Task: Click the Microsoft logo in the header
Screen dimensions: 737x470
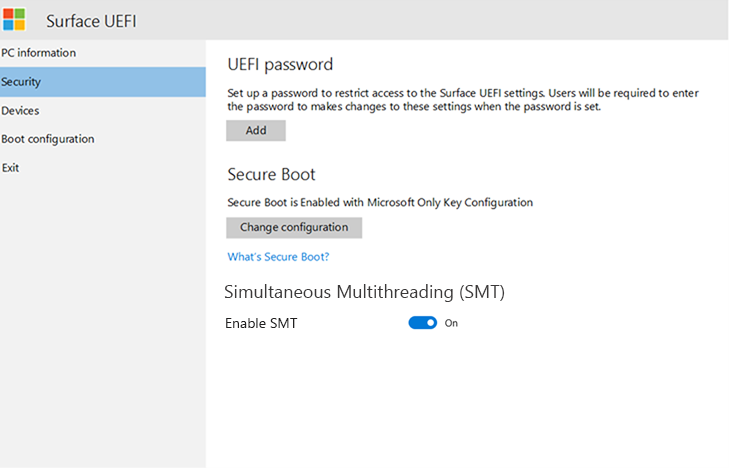Action: click(x=14, y=19)
